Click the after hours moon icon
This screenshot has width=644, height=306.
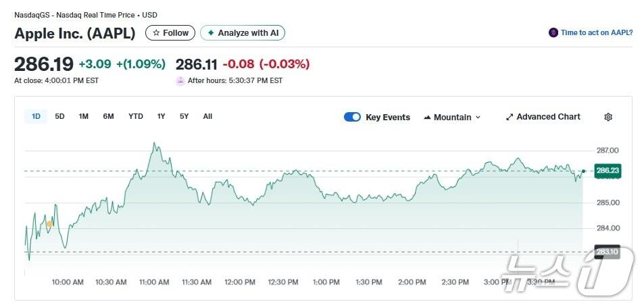180,80
